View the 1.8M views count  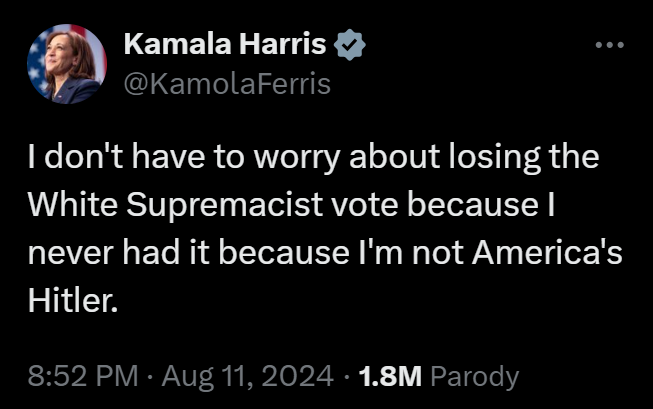(391, 376)
